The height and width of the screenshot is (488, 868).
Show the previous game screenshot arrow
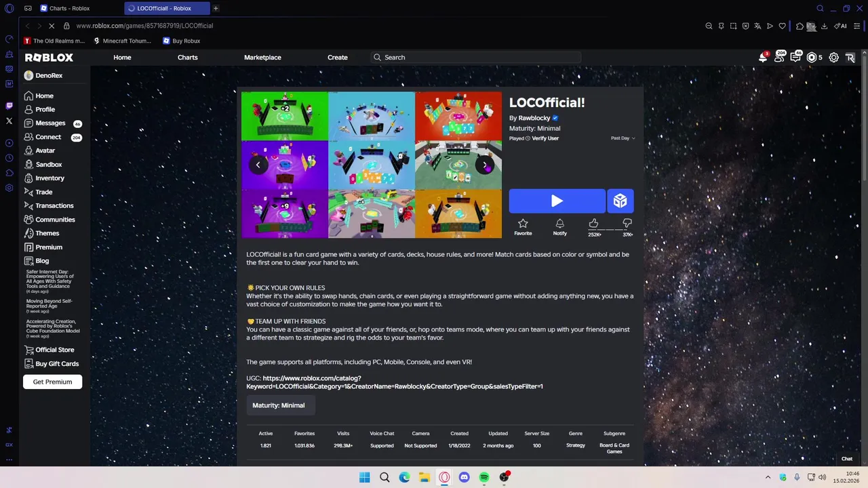click(258, 165)
